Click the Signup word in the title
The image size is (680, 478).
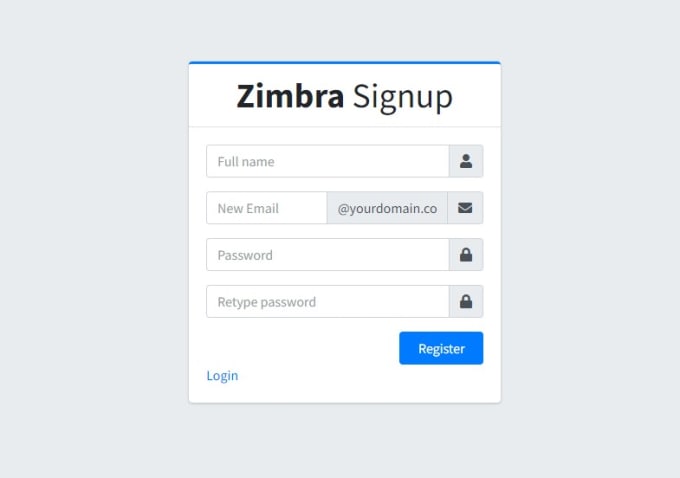pyautogui.click(x=403, y=98)
